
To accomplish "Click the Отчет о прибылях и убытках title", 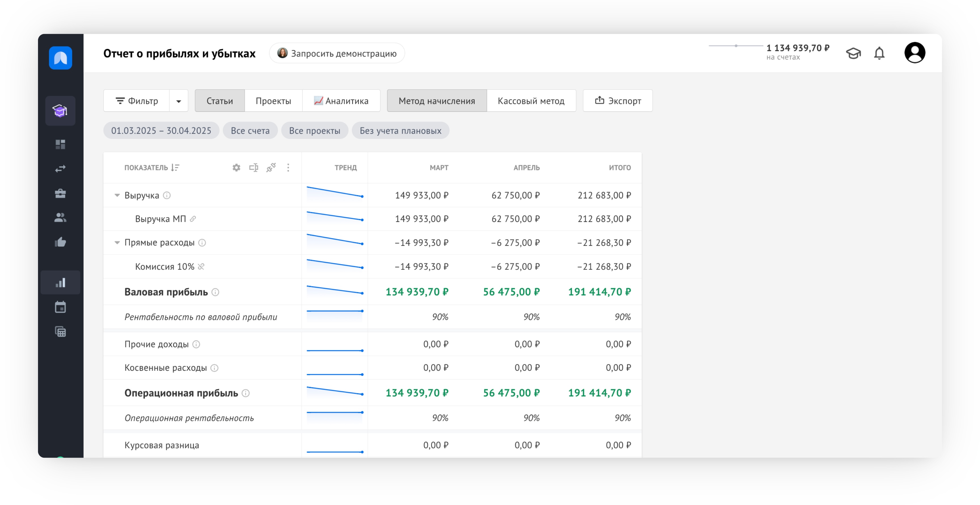I will [180, 54].
